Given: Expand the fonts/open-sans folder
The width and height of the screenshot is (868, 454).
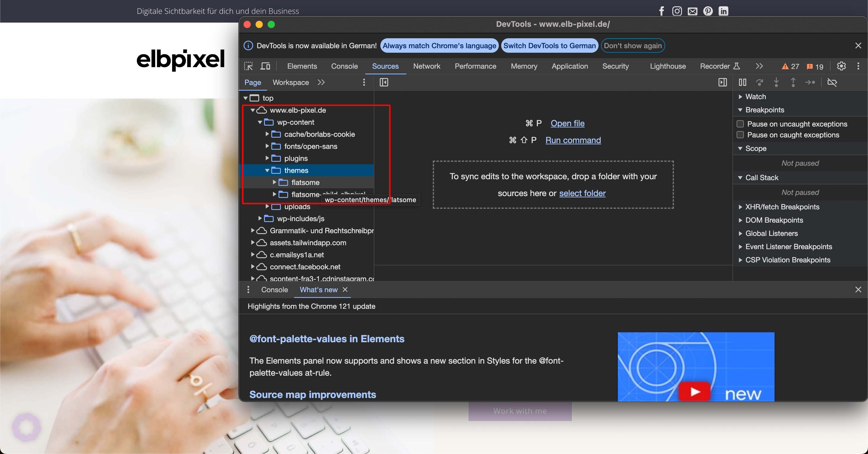Looking at the screenshot, I should tap(267, 146).
